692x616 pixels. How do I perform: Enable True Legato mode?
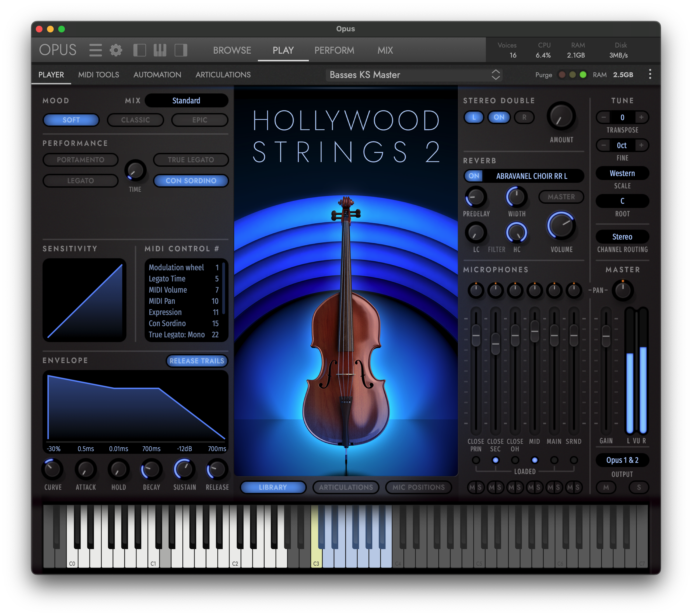[x=191, y=160]
